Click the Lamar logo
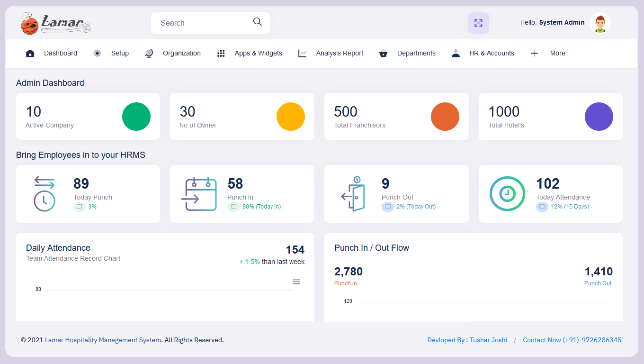The image size is (644, 364). [56, 23]
